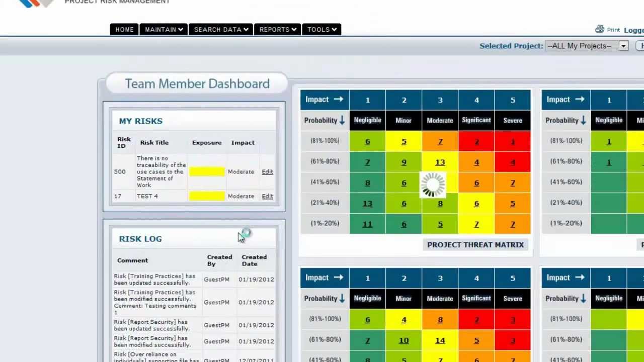Viewport: 644px width, 362px height.
Task: Open Threat Matrix cell 9 at 61%-80% Minor
Action: (404, 162)
